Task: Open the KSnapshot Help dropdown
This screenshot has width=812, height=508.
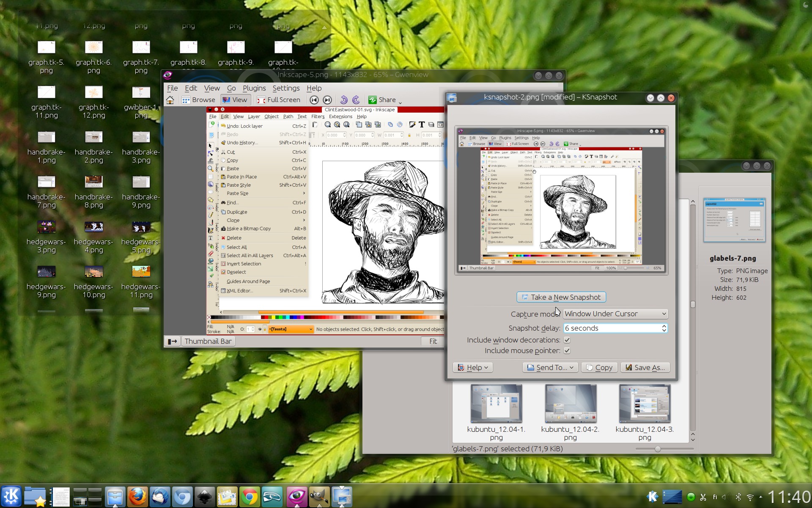Action: tap(473, 367)
